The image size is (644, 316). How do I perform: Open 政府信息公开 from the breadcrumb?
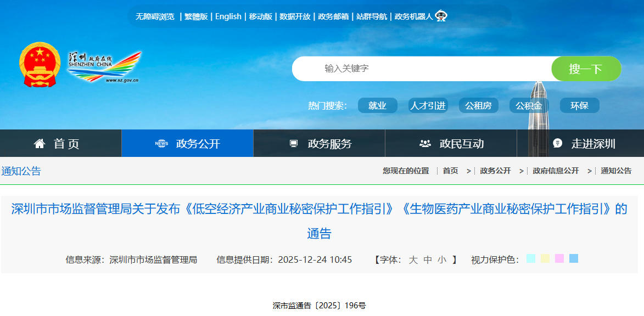click(555, 171)
